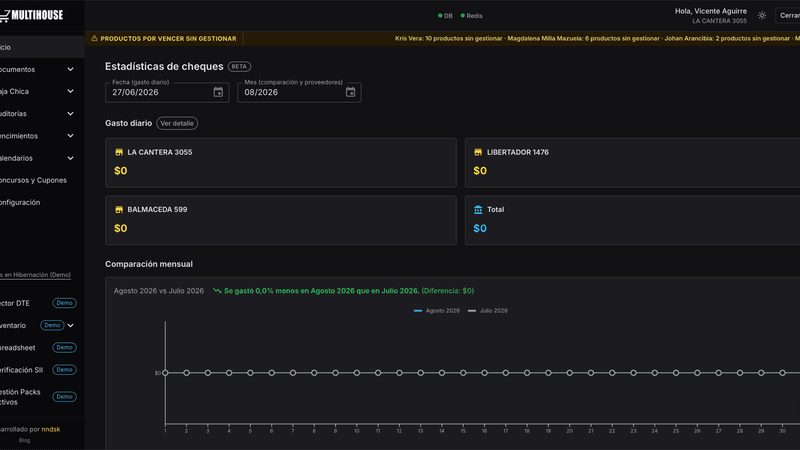The width and height of the screenshot is (800, 450).
Task: Click chart data point for day 1
Action: coord(165,373)
